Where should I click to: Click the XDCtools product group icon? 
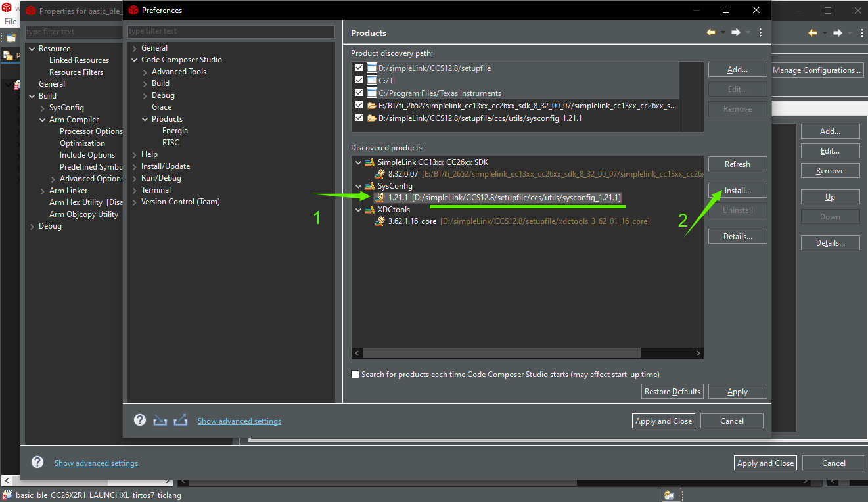click(x=369, y=210)
